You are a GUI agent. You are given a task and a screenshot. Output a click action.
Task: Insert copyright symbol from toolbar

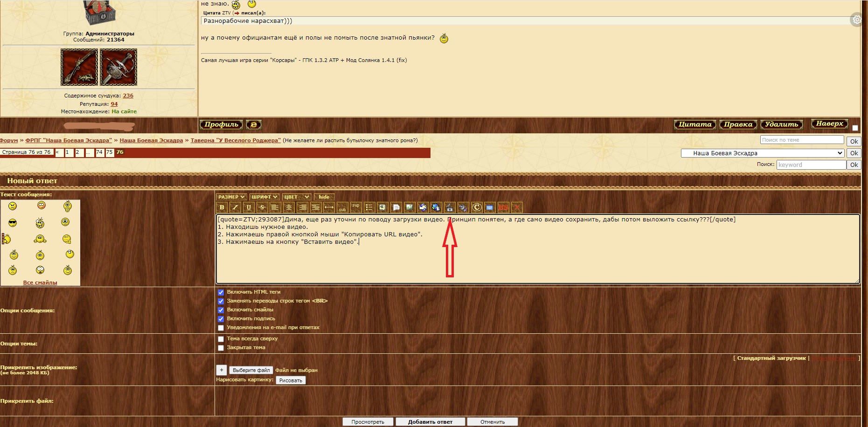click(x=476, y=207)
